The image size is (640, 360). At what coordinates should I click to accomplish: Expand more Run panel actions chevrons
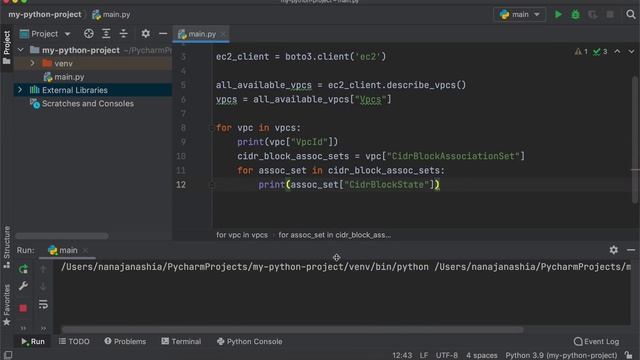point(23,328)
